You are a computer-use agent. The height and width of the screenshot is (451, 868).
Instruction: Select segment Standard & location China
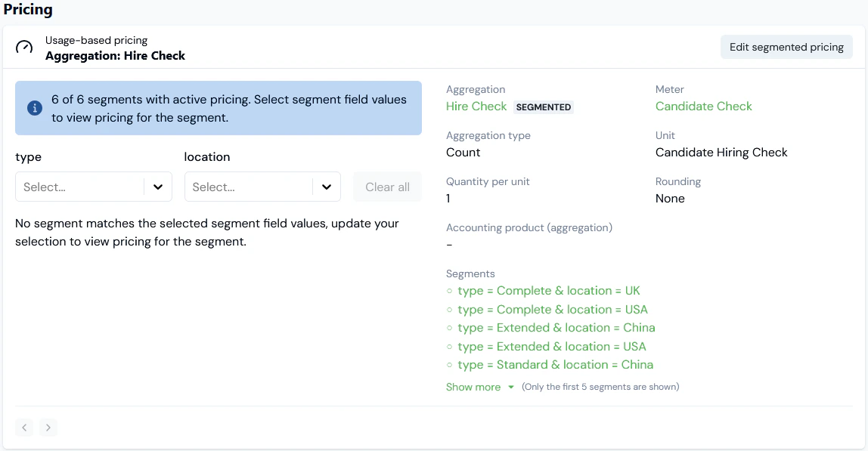556,365
